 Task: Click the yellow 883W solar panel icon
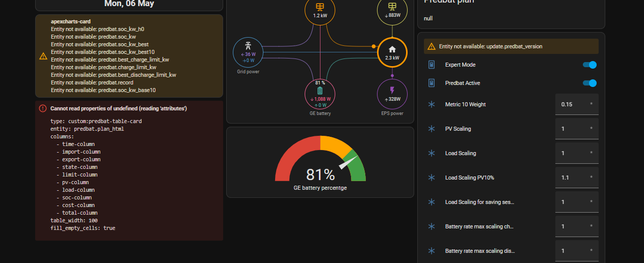(392, 7)
